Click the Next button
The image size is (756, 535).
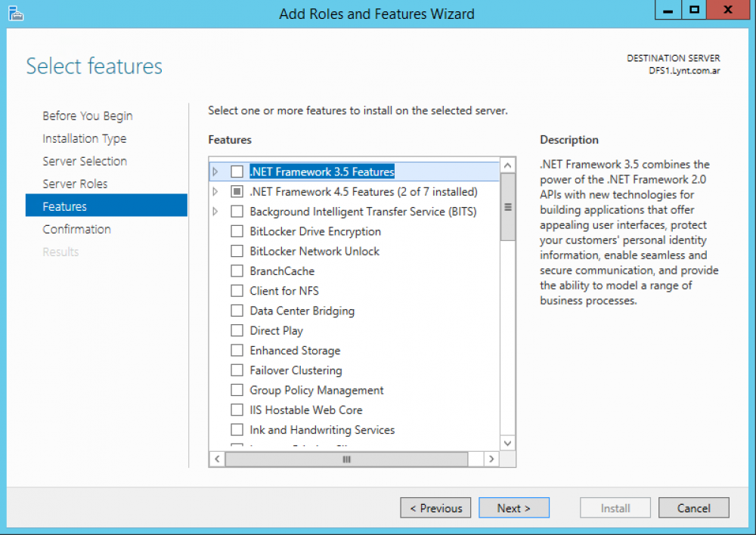pyautogui.click(x=514, y=507)
